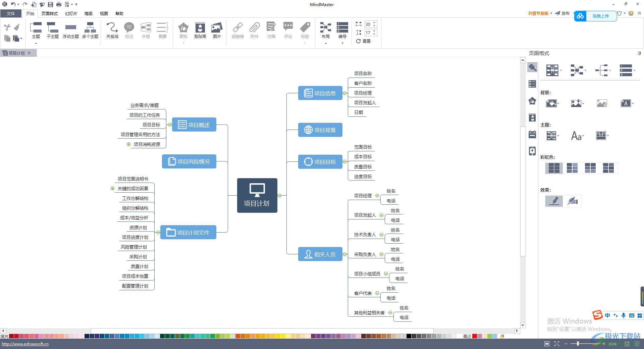Expand the 关键的成功因素 subtopic
This screenshot has height=349, width=644.
[x=112, y=189]
